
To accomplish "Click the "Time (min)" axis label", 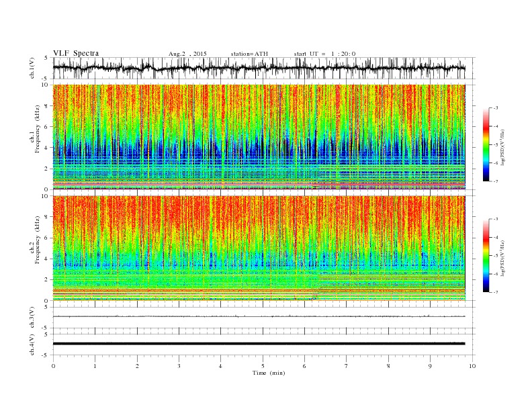I will (269, 373).
